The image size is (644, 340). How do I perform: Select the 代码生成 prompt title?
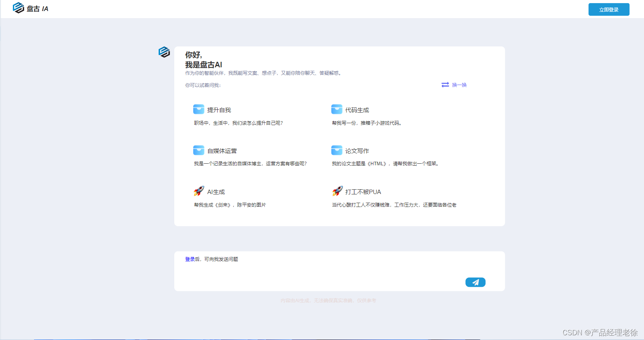[357, 110]
